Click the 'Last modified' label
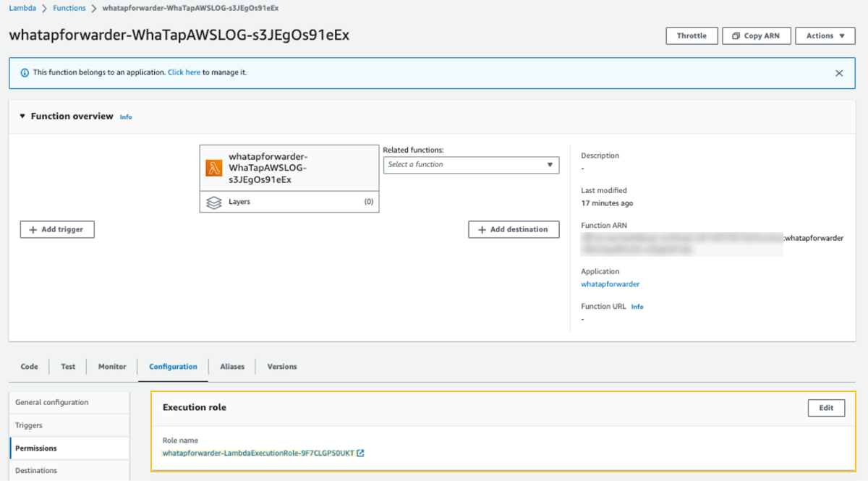The image size is (868, 481). (x=604, y=190)
